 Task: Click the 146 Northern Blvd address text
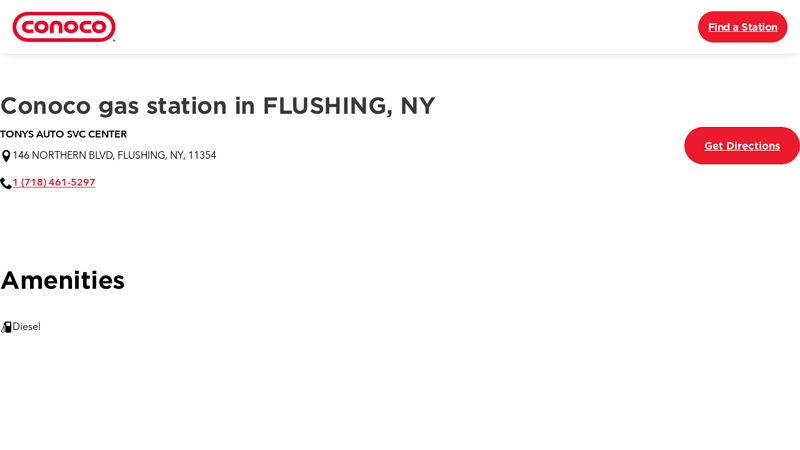coord(114,156)
